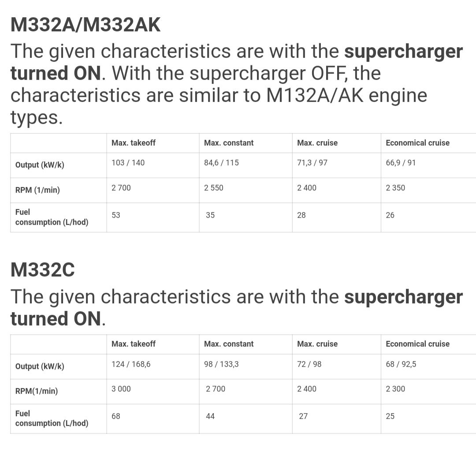
Task: Click the 2 300 RPM value
Action: point(395,389)
